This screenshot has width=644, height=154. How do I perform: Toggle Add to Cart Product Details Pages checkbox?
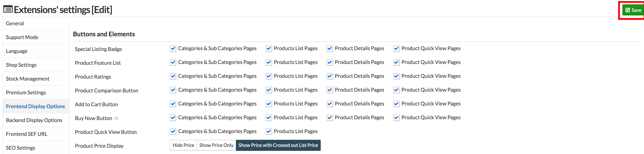coord(329,104)
